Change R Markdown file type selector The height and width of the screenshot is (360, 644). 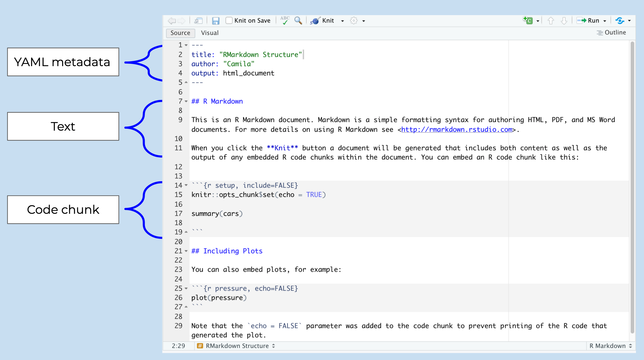[x=610, y=346]
